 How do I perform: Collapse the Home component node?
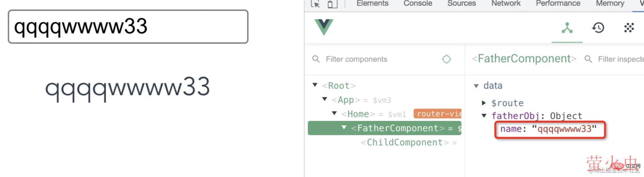pyautogui.click(x=334, y=113)
